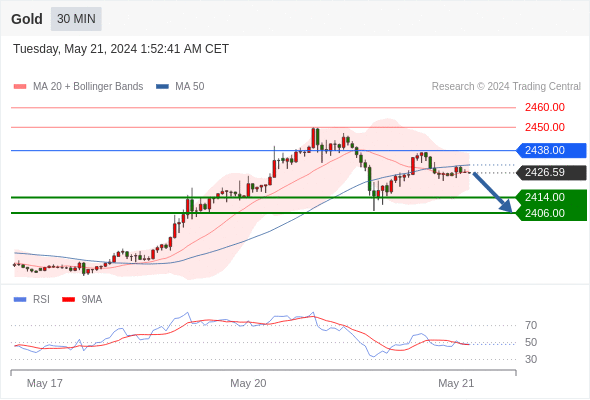Viewport: 590px width, 400px height.
Task: Click the 2438.00 blue pivot price tag
Action: [551, 151]
